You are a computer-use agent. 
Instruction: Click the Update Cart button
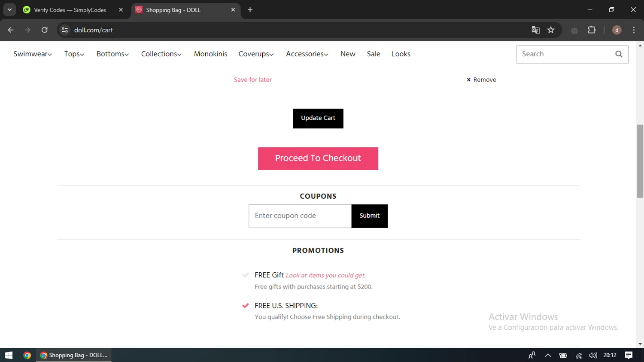318,118
